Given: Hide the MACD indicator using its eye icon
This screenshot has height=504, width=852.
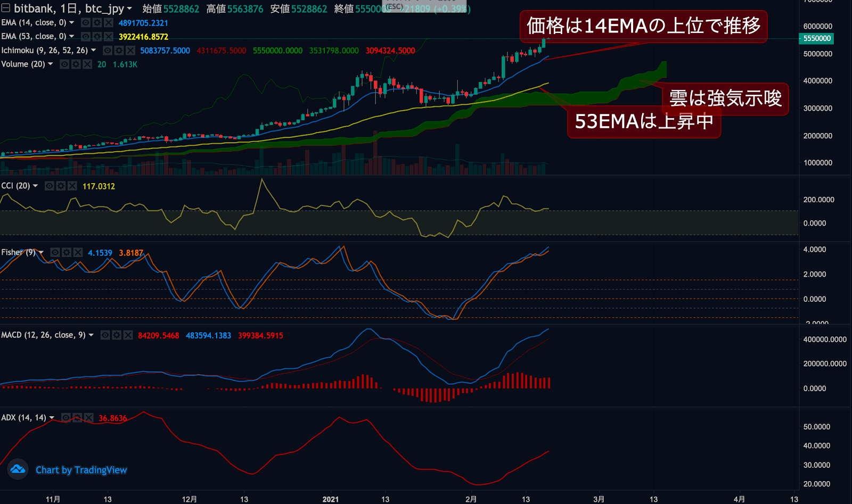Looking at the screenshot, I should point(105,335).
